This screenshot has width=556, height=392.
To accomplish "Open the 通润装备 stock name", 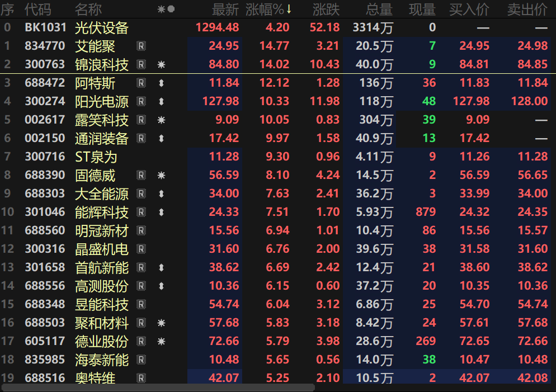I will pyautogui.click(x=102, y=138).
